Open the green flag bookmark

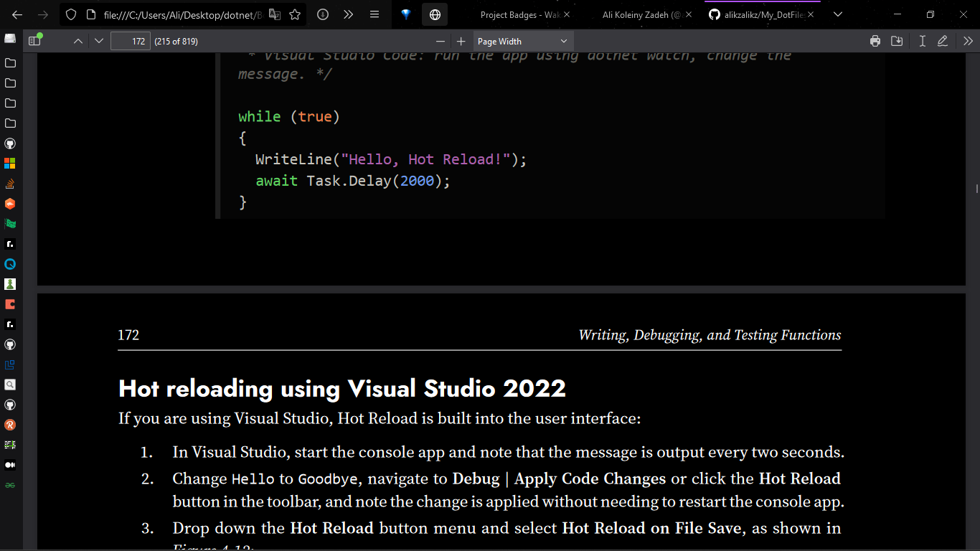click(x=10, y=224)
